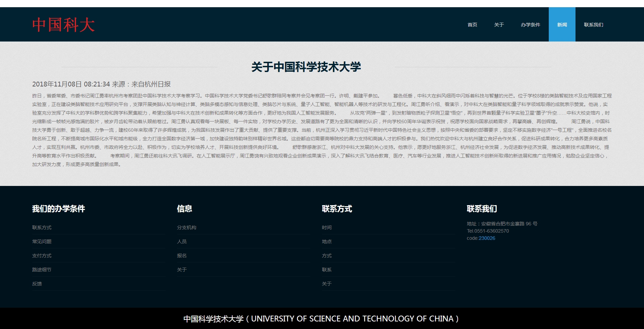The image size is (644, 329).
Task: Click the 地点 footer link
Action: [x=327, y=242]
